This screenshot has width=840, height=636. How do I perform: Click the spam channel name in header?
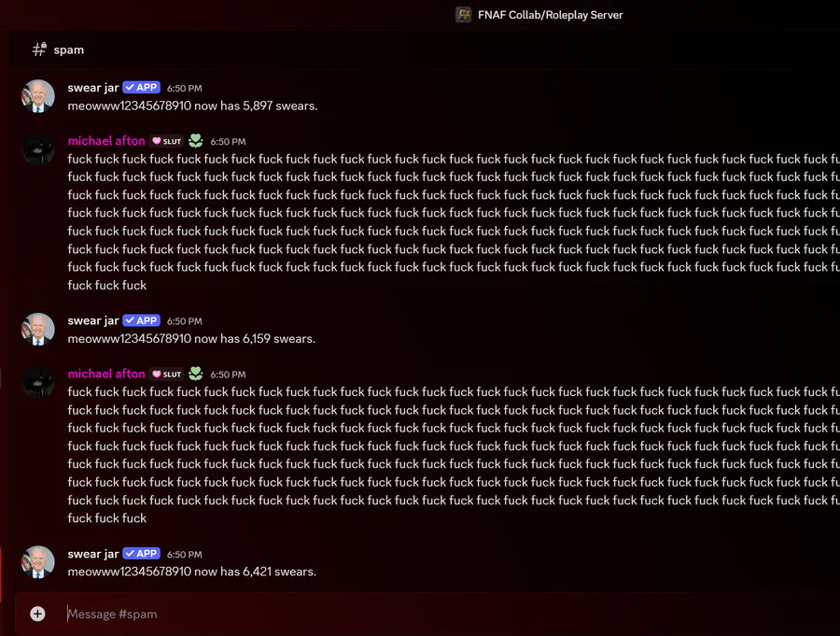click(x=68, y=49)
